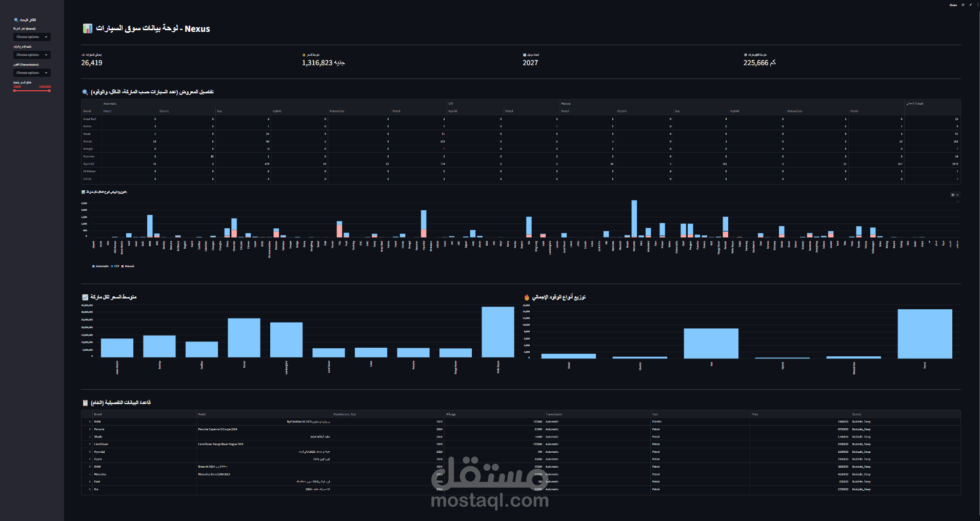This screenshot has width=980, height=521.
Task: Click the Share button
Action: click(953, 5)
